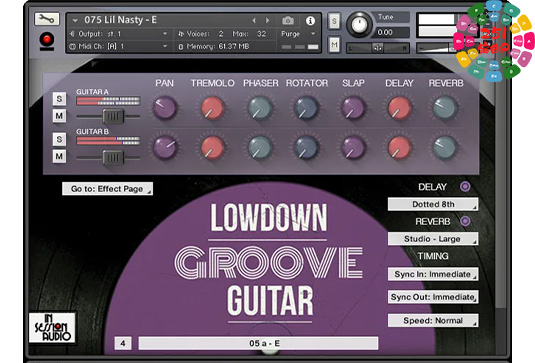535x363 pixels.
Task: Open the wrench instrument edit icon
Action: point(47,19)
